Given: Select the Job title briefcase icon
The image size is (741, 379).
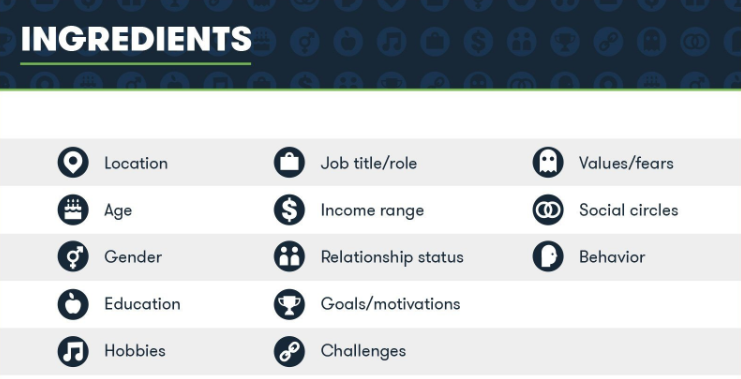Looking at the screenshot, I should click(x=289, y=163).
